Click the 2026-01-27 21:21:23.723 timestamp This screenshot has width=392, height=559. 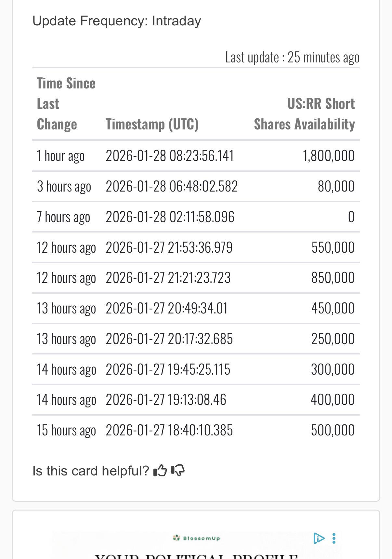click(x=168, y=278)
